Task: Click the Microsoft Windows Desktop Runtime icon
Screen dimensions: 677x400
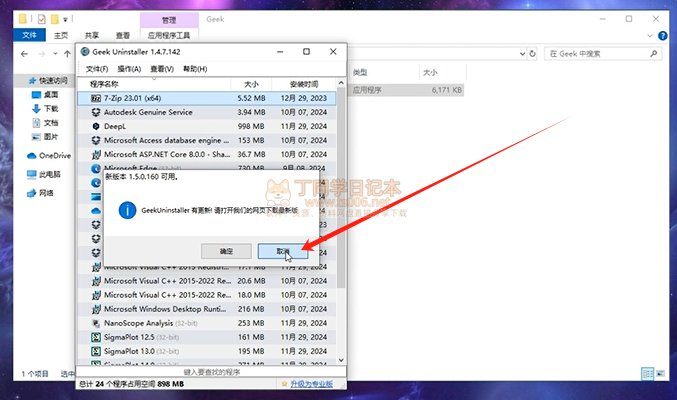Action: [96, 309]
